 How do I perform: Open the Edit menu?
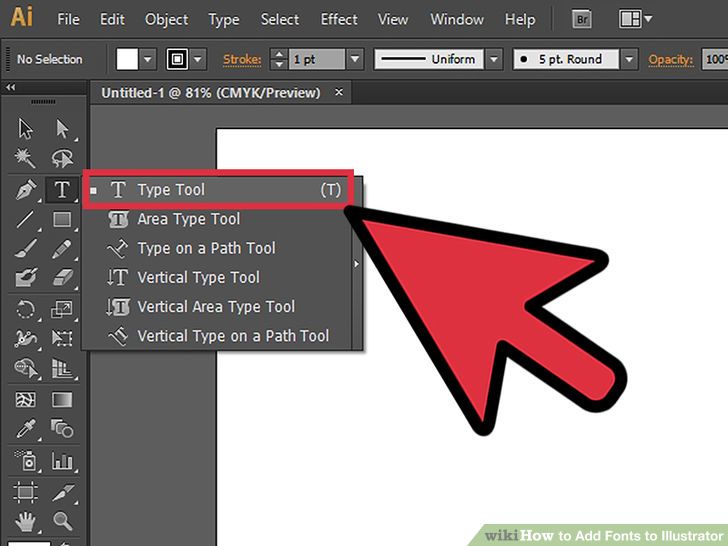pyautogui.click(x=112, y=20)
